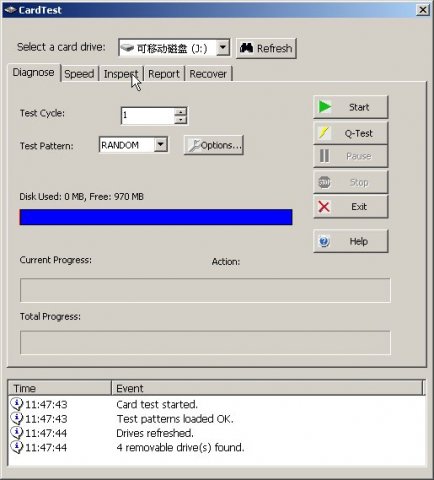Click the Test Cycle input field

click(x=147, y=116)
